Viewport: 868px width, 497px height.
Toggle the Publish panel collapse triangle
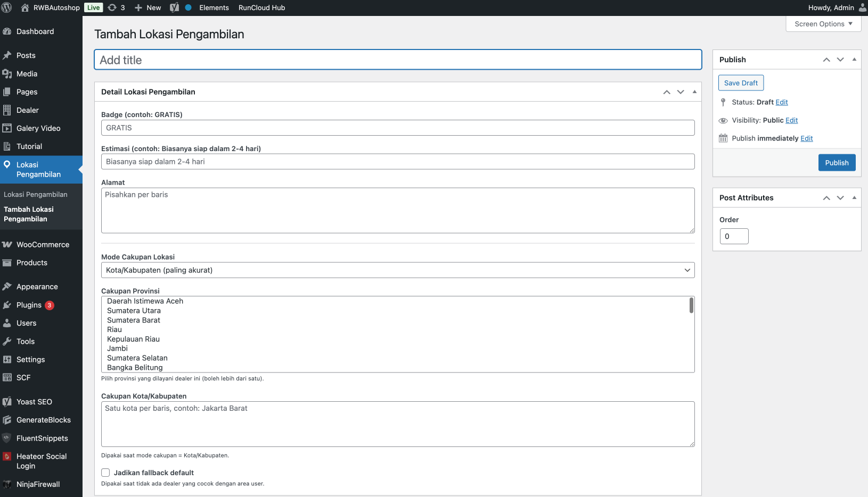(x=854, y=60)
